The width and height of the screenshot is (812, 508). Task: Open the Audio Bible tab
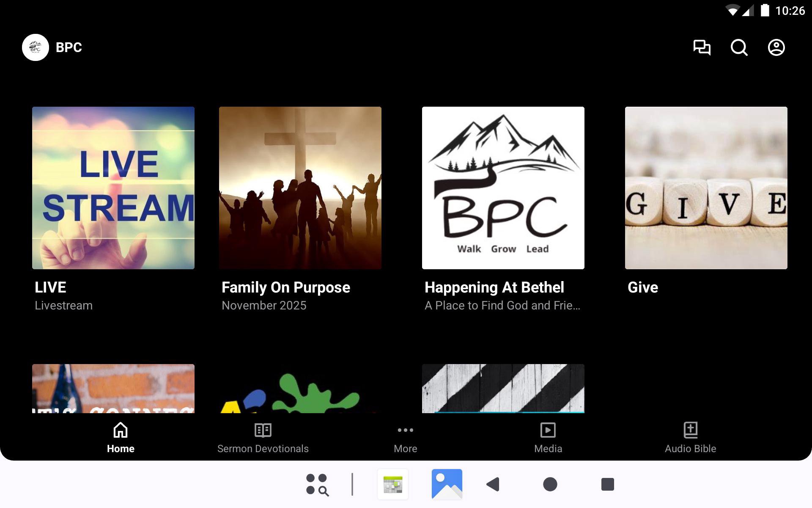point(690,438)
